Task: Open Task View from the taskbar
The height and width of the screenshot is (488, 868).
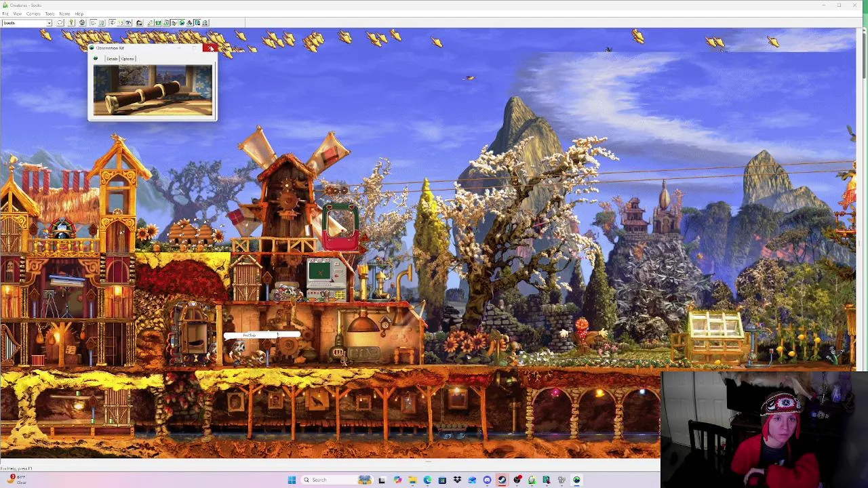Action: pyautogui.click(x=382, y=480)
